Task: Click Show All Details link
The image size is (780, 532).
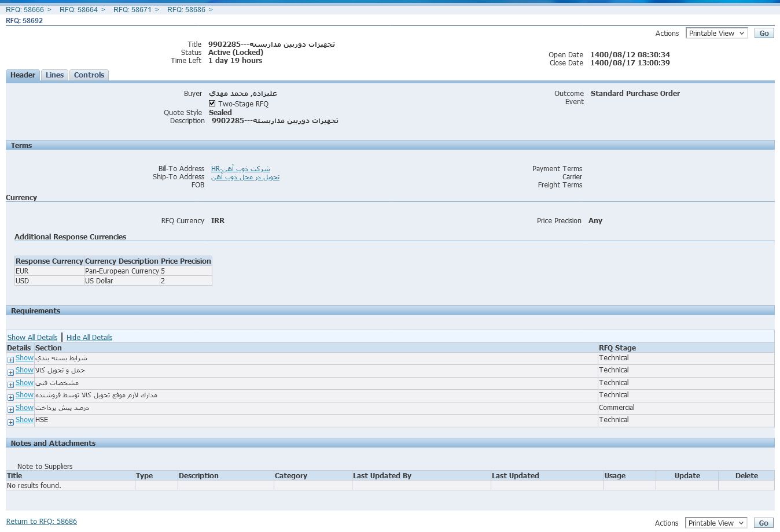Action: pyautogui.click(x=32, y=338)
